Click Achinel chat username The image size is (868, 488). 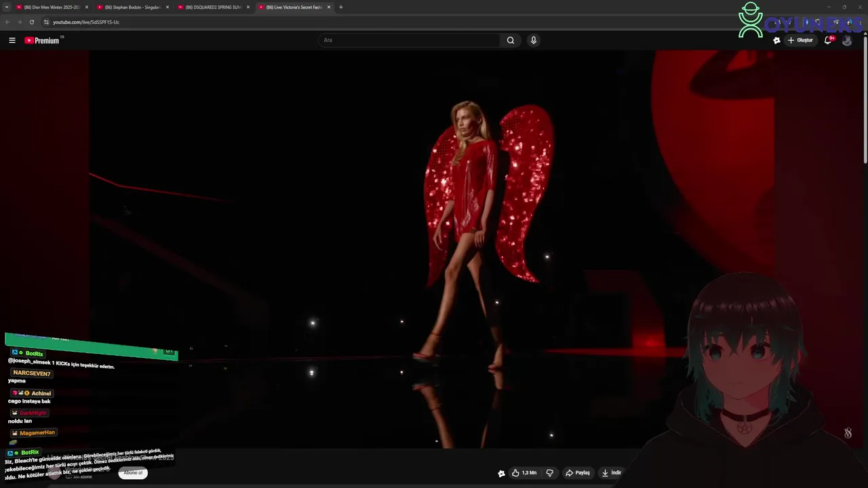coord(41,393)
